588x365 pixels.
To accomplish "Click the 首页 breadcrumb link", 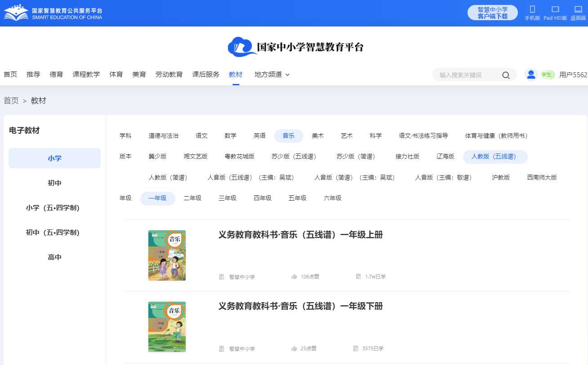I will (11, 101).
